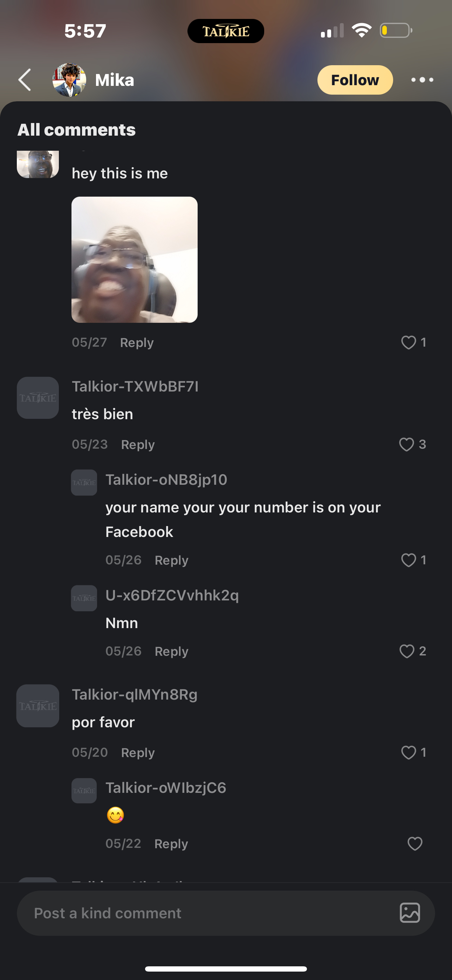452x980 pixels.
Task: Open Talkior-TXWbBF7I's avatar
Action: click(x=38, y=398)
